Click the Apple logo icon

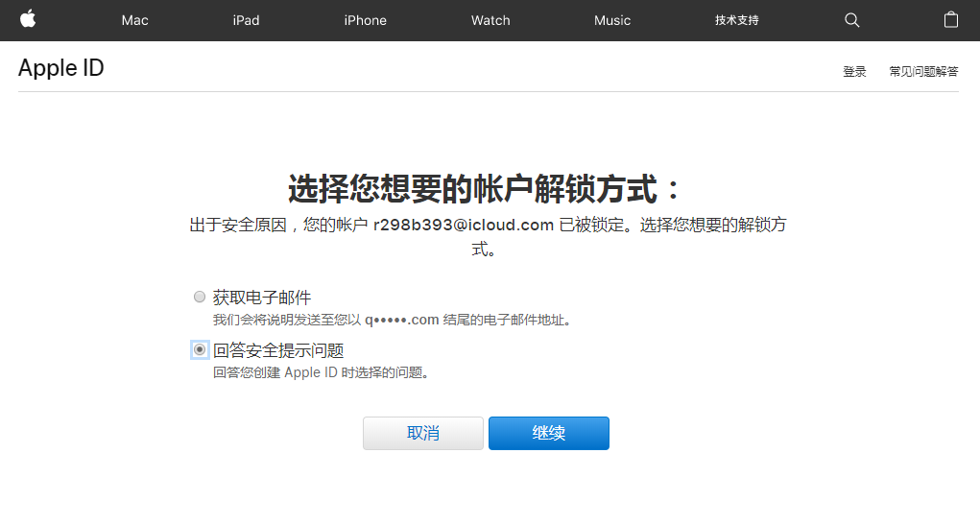coord(28,19)
